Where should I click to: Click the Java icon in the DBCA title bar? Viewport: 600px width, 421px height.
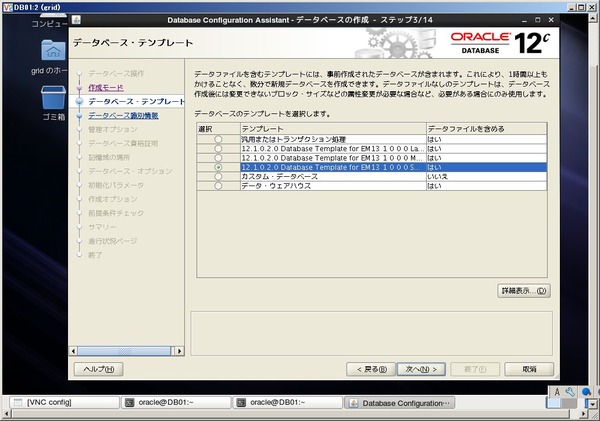pyautogui.click(x=76, y=20)
